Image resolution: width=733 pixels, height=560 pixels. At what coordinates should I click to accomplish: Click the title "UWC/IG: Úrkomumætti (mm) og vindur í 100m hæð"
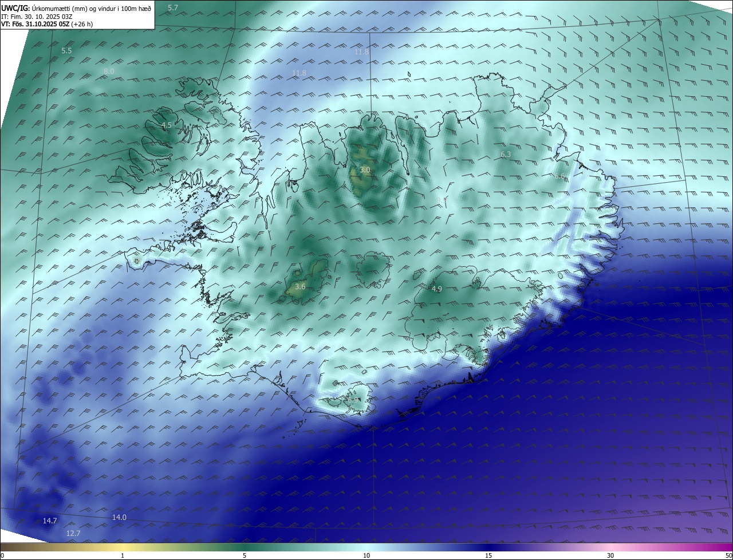click(x=76, y=8)
